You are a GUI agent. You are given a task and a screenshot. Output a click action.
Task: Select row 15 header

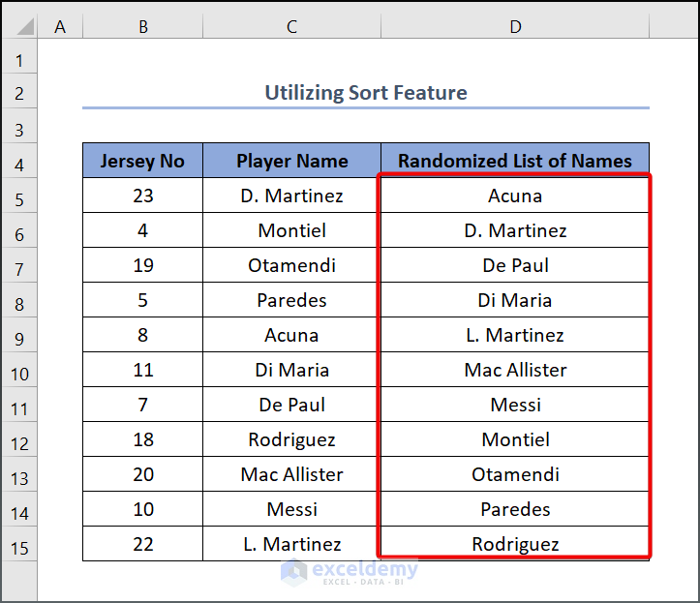19,548
